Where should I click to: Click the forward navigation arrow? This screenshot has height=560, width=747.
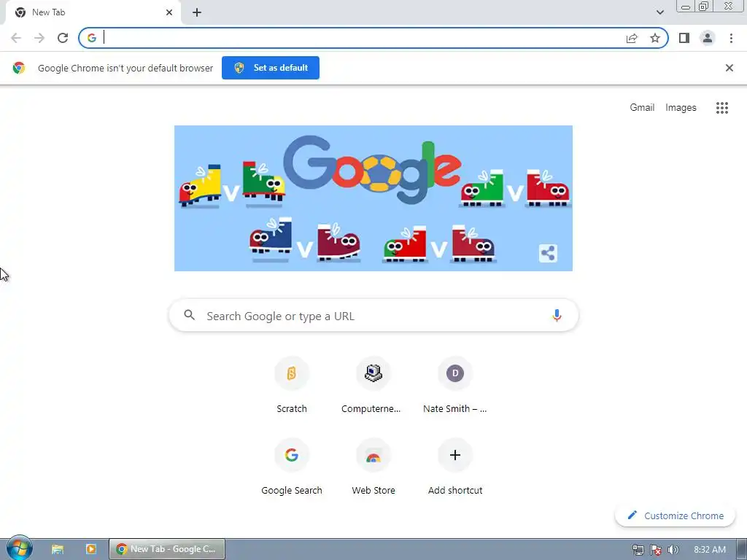tap(39, 38)
